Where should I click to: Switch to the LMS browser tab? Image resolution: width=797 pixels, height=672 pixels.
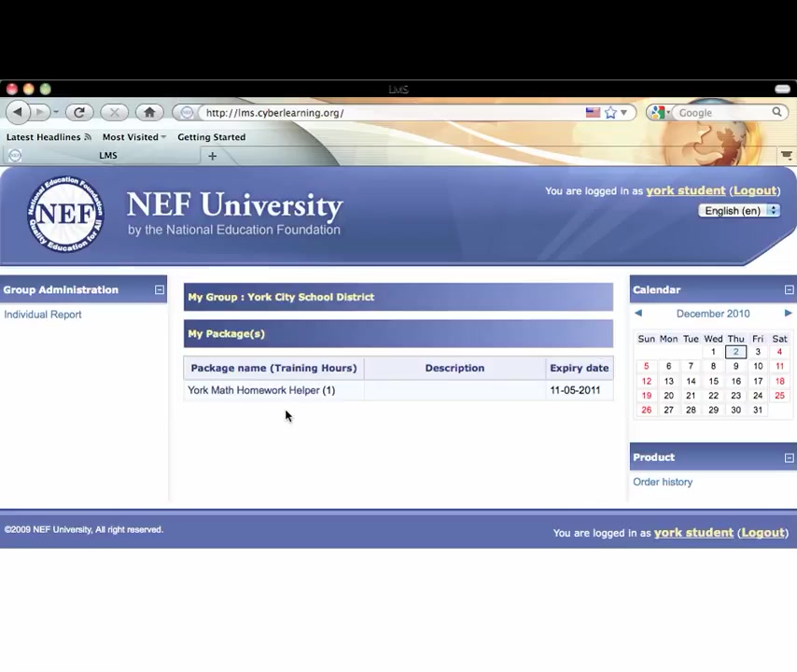click(107, 156)
